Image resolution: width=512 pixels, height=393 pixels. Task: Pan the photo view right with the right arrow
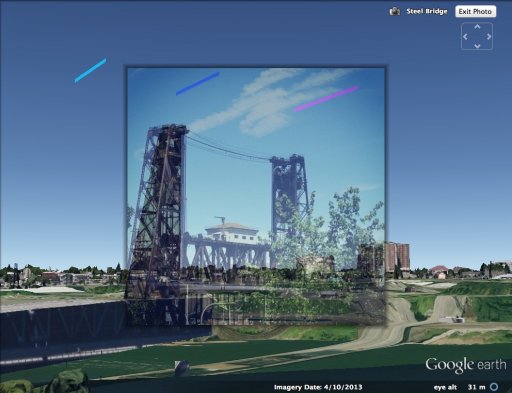point(489,36)
